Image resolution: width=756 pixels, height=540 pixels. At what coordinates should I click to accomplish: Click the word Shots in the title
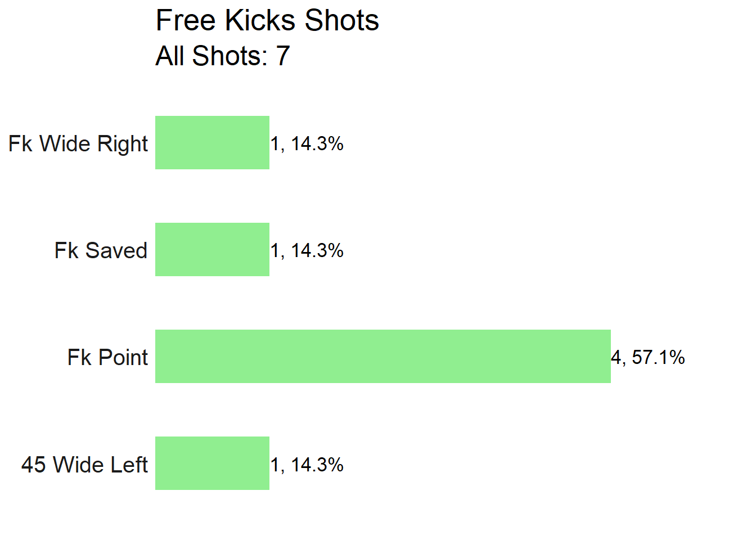click(x=341, y=21)
